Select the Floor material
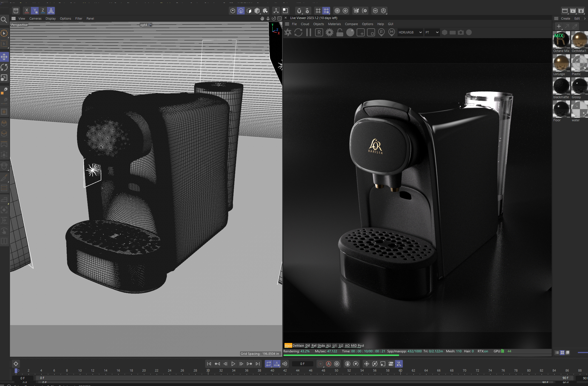The width and height of the screenshot is (588, 386). pyautogui.click(x=561, y=111)
